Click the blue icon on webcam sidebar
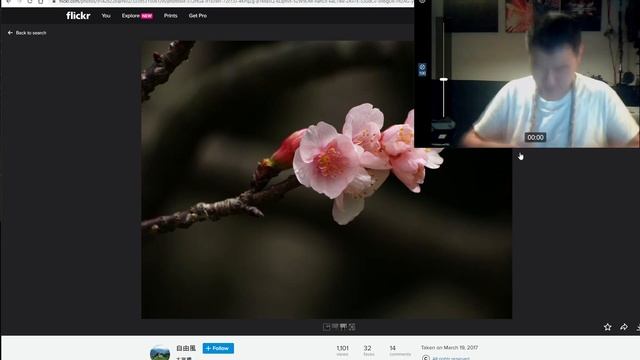 click(x=422, y=69)
